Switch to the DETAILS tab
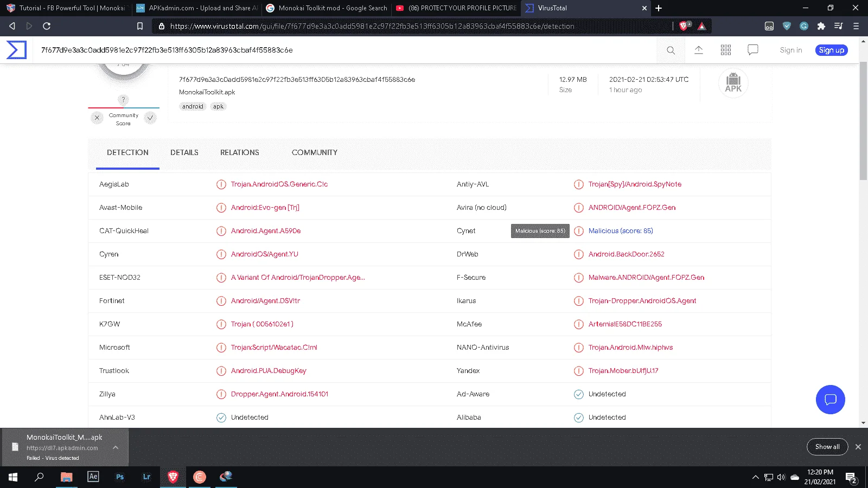868x488 pixels. (184, 153)
